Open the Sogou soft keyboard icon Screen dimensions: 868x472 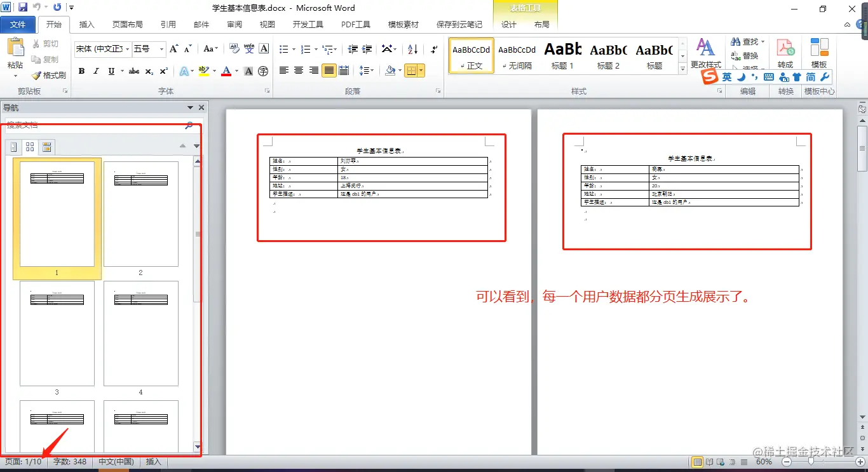pyautogui.click(x=768, y=77)
